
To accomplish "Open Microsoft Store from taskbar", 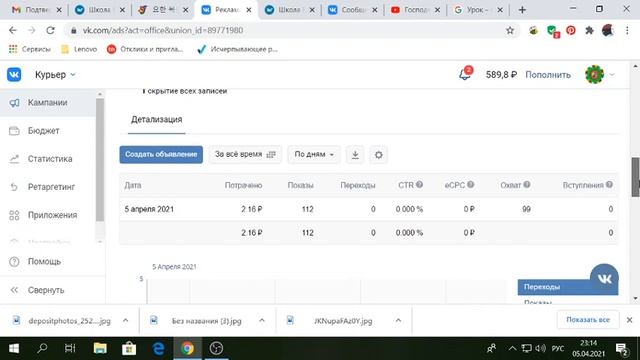I will [129, 348].
